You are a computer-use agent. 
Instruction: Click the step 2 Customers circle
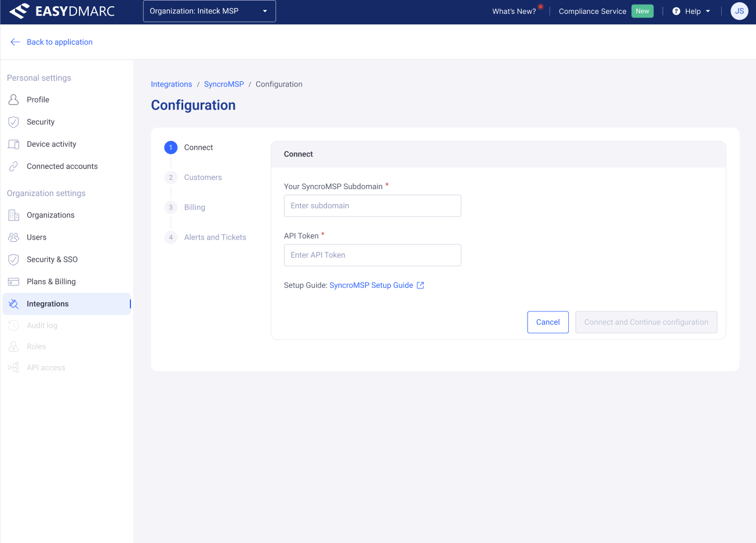coord(170,178)
